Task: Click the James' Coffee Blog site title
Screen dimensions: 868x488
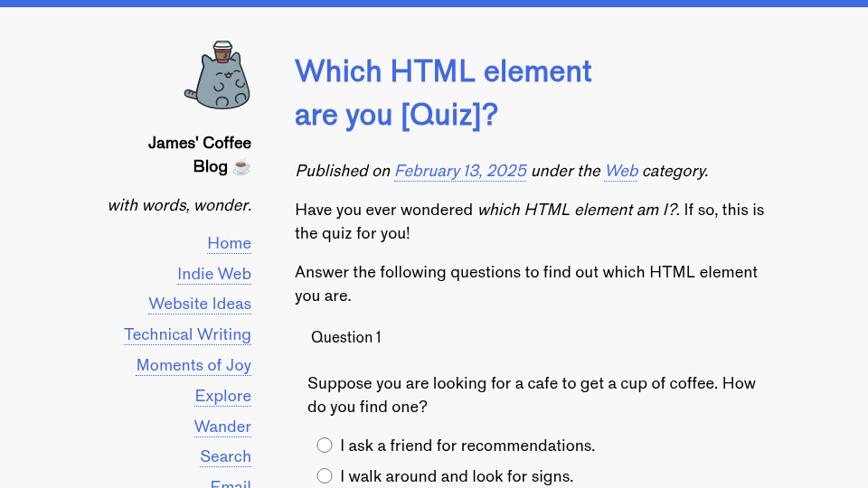Action: coord(199,155)
